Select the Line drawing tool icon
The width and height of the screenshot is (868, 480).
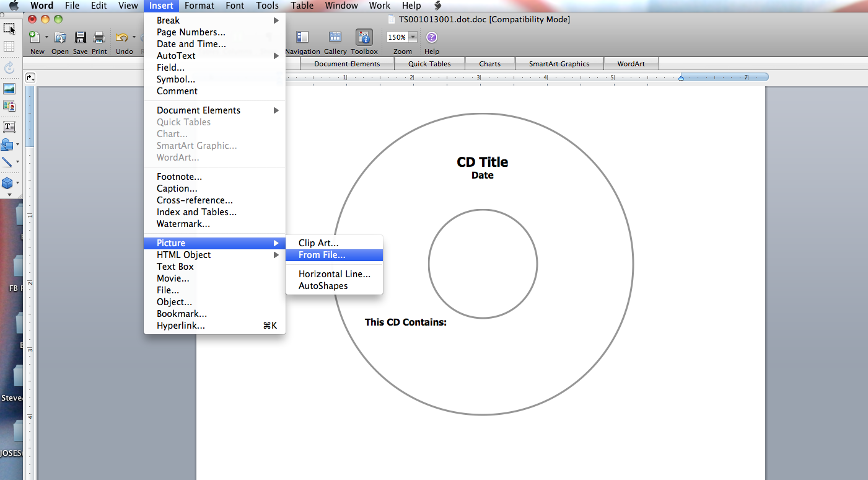[x=7, y=162]
